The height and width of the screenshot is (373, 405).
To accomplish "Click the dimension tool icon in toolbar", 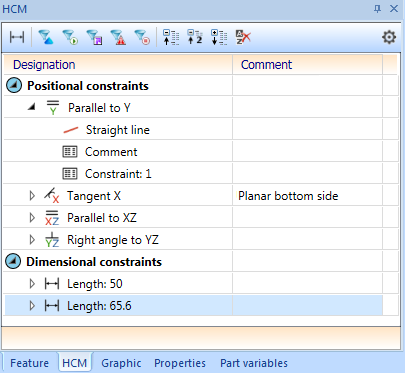I will point(17,37).
